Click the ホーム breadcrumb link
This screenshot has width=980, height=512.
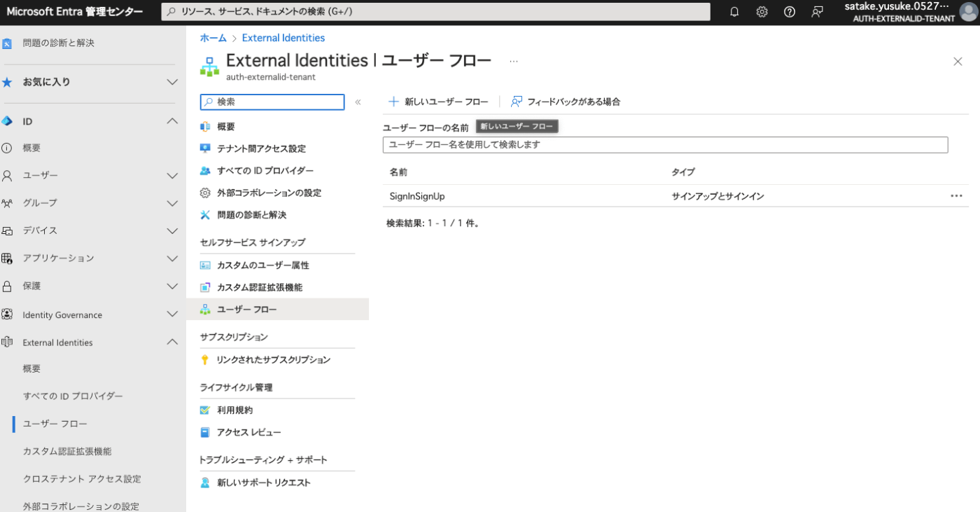coord(213,38)
